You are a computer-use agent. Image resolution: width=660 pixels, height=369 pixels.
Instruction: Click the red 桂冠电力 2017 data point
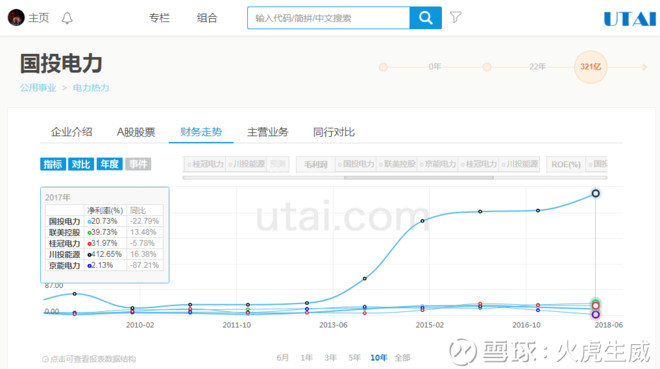pyautogui.click(x=596, y=306)
